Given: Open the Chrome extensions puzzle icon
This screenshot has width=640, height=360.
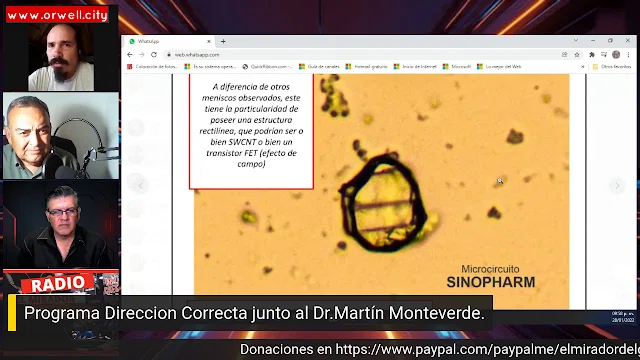Looking at the screenshot, I should (x=592, y=55).
